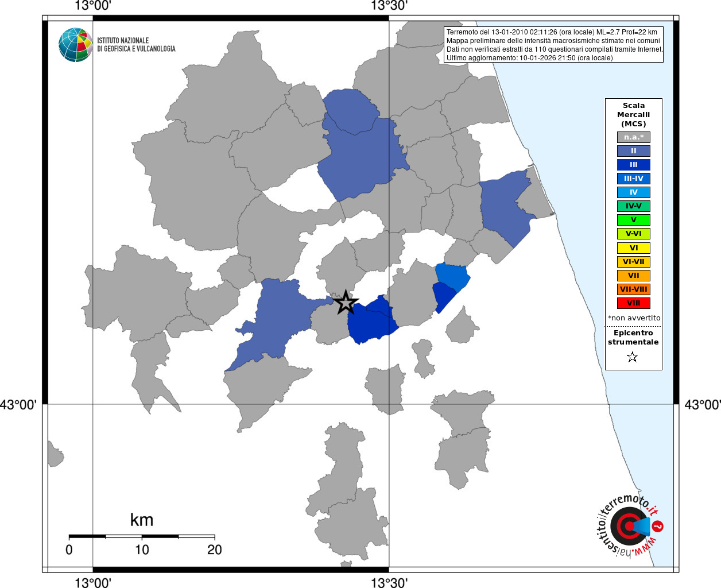Select the intensity VIII red swatch

click(634, 303)
